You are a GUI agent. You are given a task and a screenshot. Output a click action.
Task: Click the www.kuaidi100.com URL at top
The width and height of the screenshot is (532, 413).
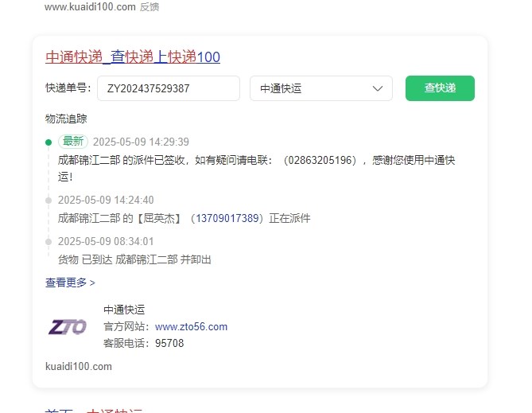90,7
